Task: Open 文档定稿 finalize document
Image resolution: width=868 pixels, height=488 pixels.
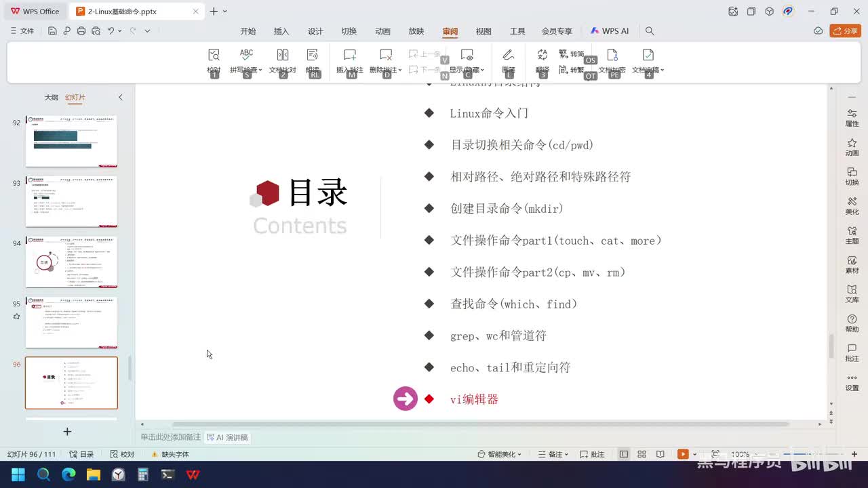Action: [647, 61]
